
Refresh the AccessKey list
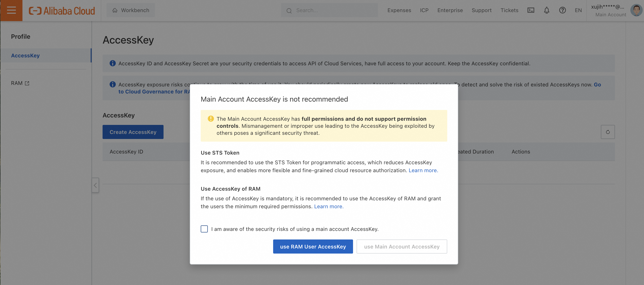(x=607, y=132)
